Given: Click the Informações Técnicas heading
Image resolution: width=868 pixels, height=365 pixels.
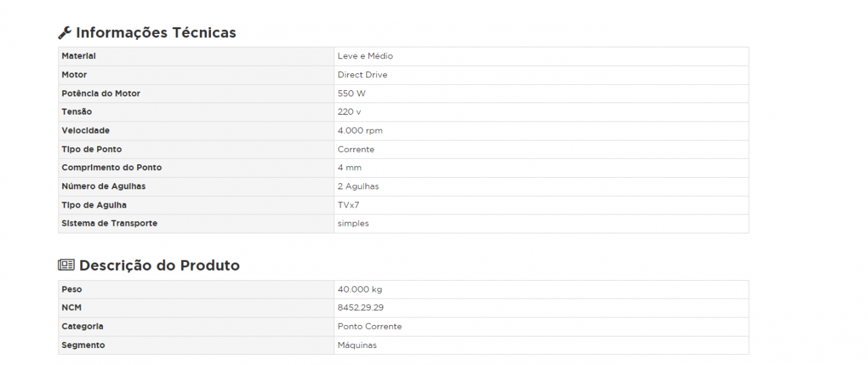Looking at the screenshot, I should (156, 33).
